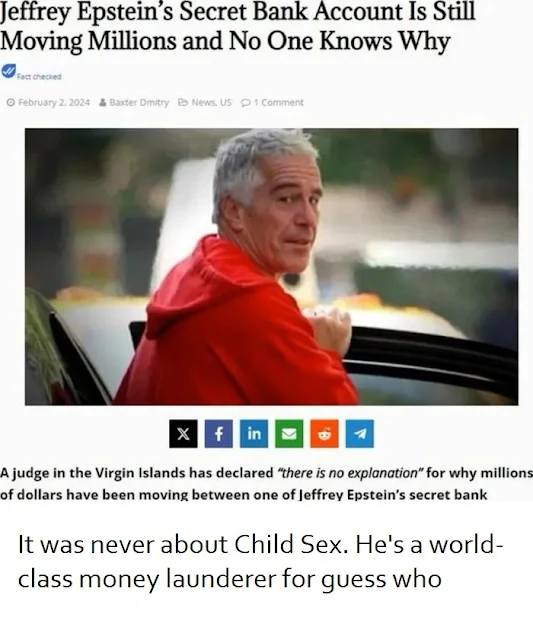Share article on Reddit

[x=324, y=433]
